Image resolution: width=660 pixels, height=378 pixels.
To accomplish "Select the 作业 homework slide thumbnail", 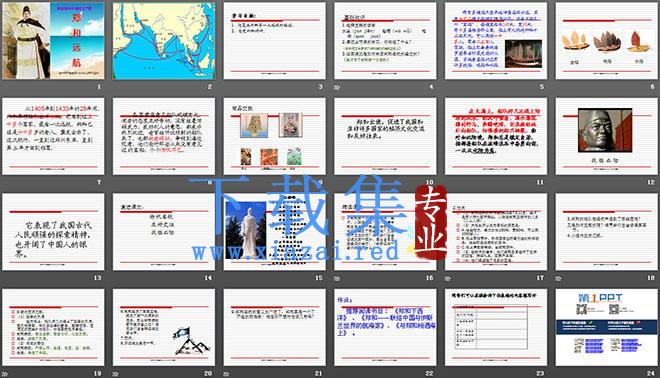I will click(x=385, y=327).
